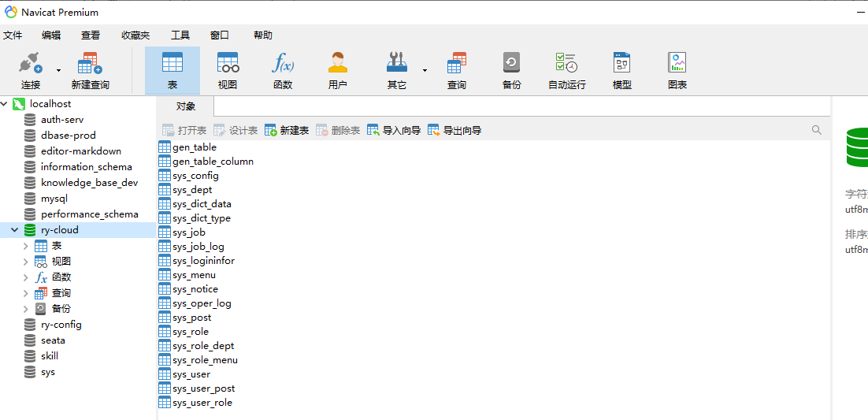
Task: Open the 查看 menu
Action: tap(91, 35)
